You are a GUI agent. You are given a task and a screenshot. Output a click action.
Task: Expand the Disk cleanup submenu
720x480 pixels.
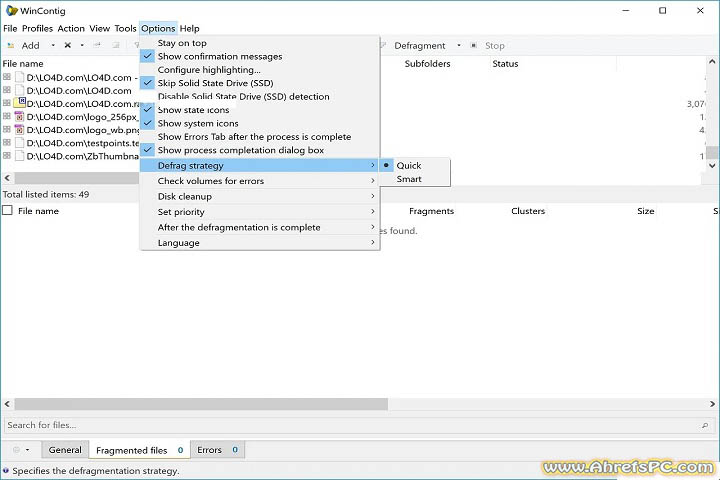(x=259, y=196)
